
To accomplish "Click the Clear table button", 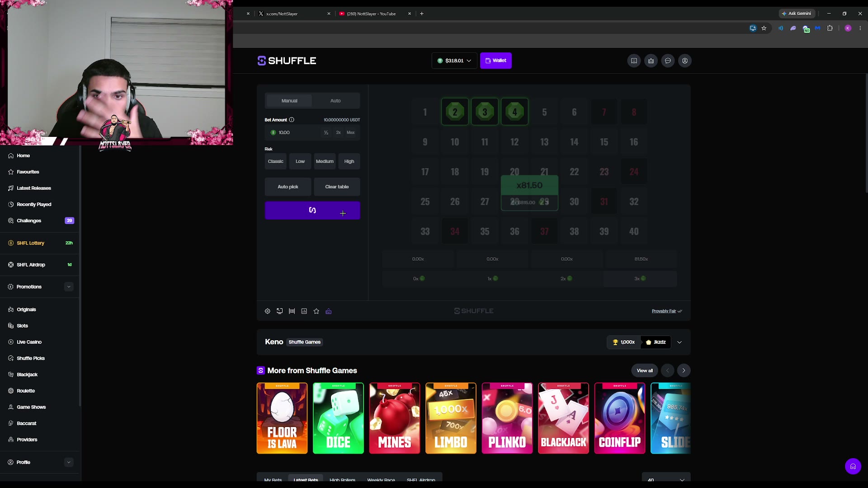I will (337, 187).
